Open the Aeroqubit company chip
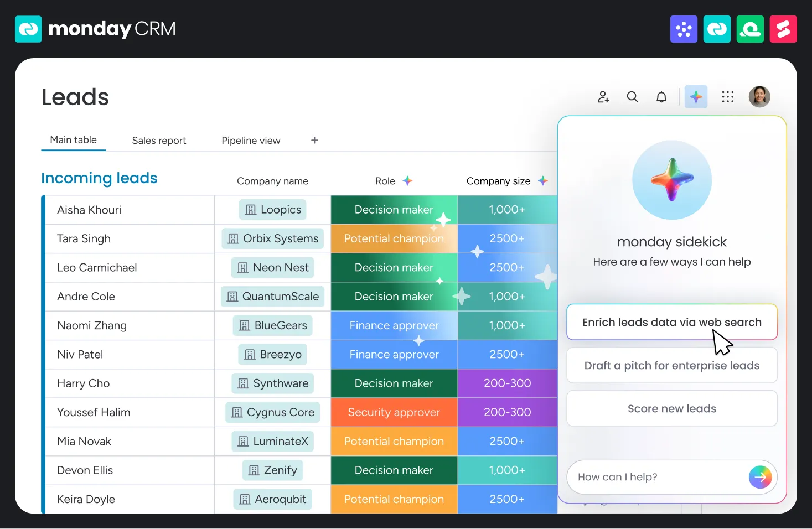This screenshot has height=529, width=812. click(273, 499)
